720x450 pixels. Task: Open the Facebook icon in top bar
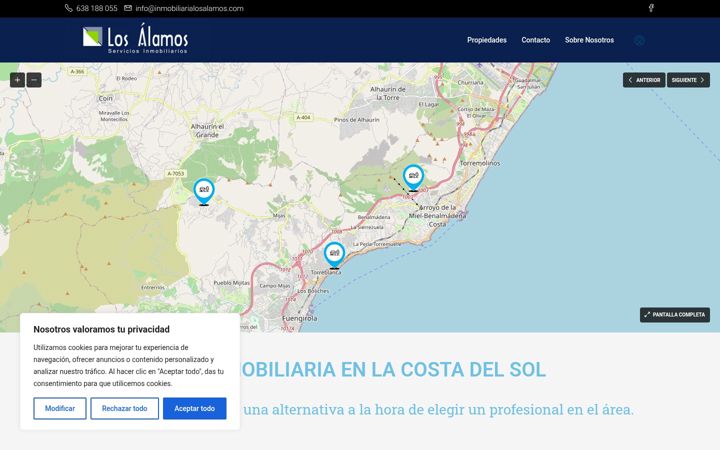[651, 8]
